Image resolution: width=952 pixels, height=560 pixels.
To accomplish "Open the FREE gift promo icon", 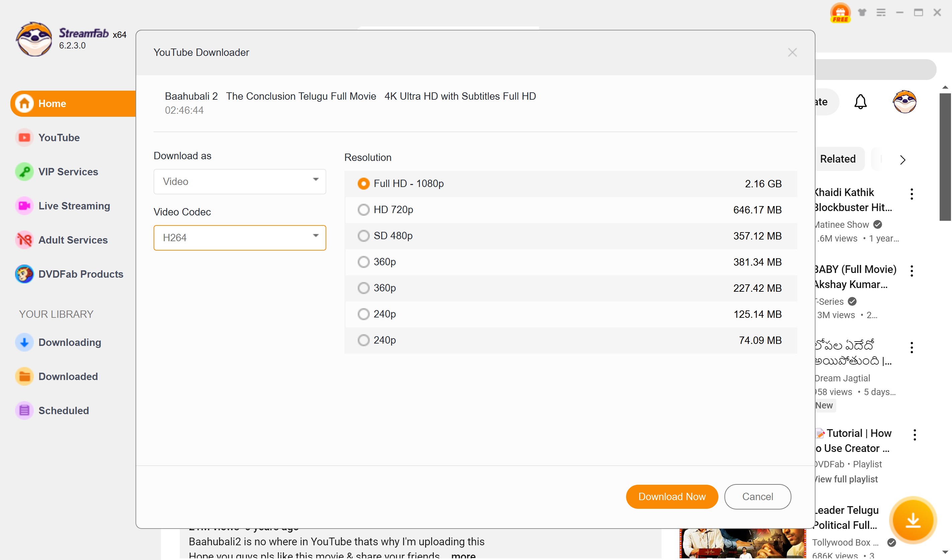I will click(x=840, y=13).
